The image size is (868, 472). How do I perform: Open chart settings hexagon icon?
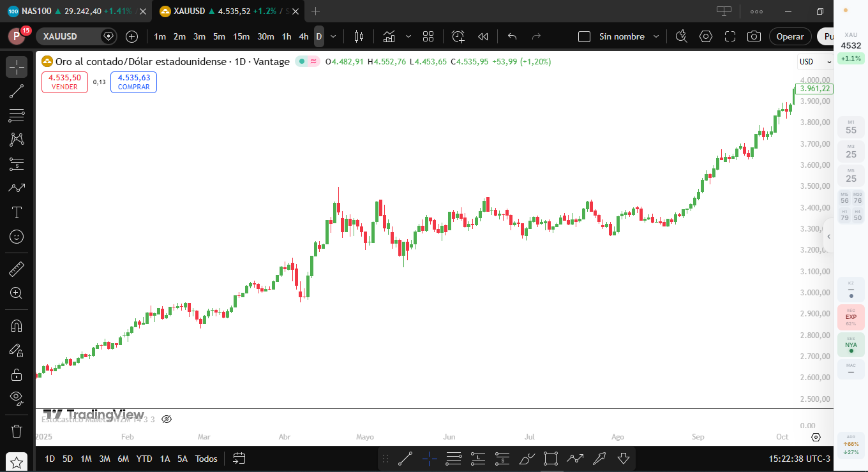[x=706, y=36]
